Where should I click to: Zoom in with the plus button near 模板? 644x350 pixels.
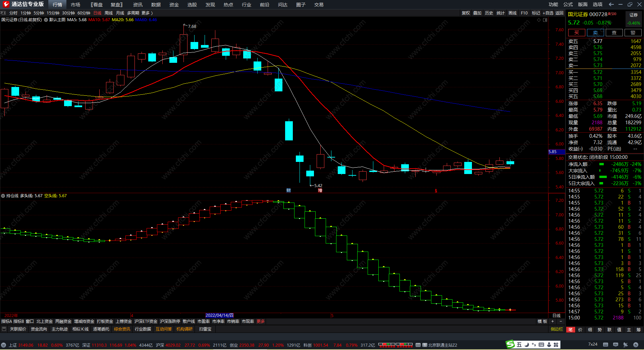tap(553, 321)
